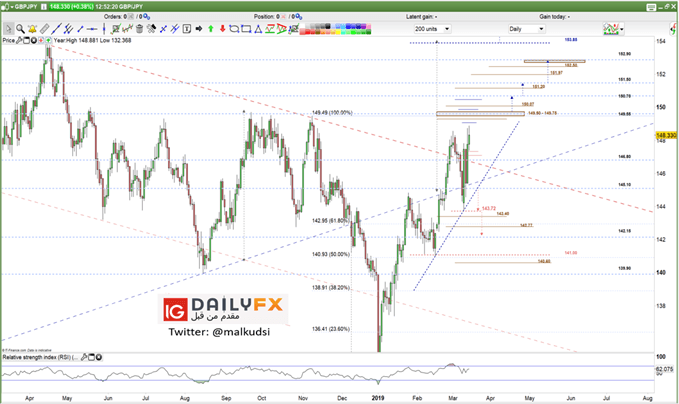Click the RSI value 62.075 label

664,369
